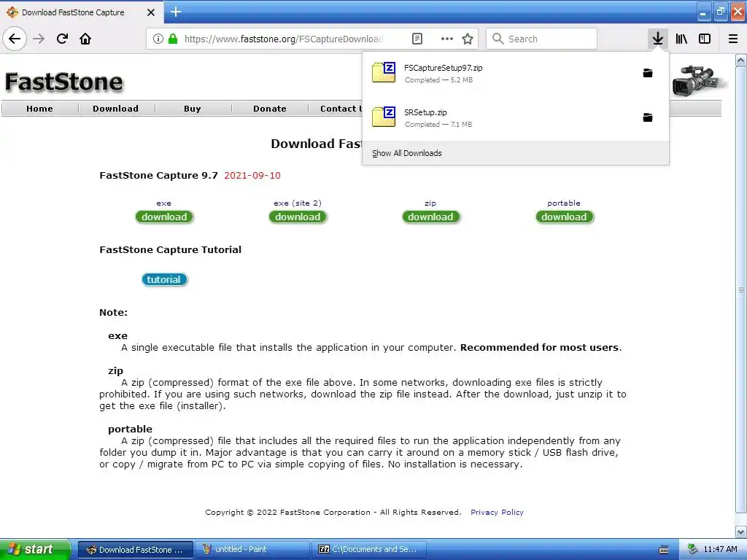Open the Download menu item
747x560 pixels.
click(x=116, y=109)
